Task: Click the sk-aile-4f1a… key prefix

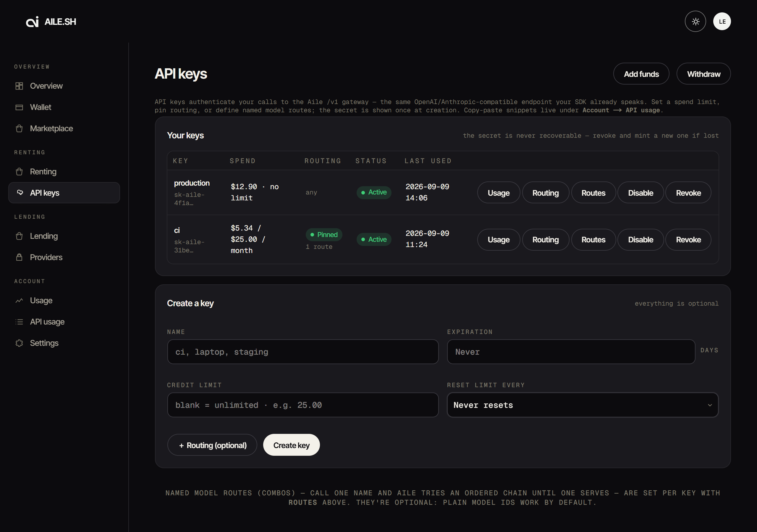Action: pos(189,199)
